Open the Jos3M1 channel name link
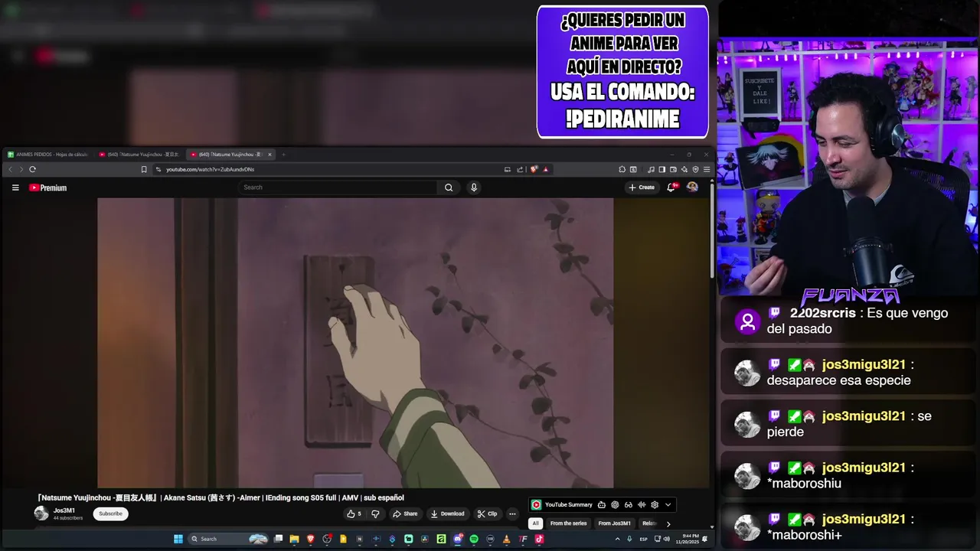The image size is (980, 551). [64, 510]
